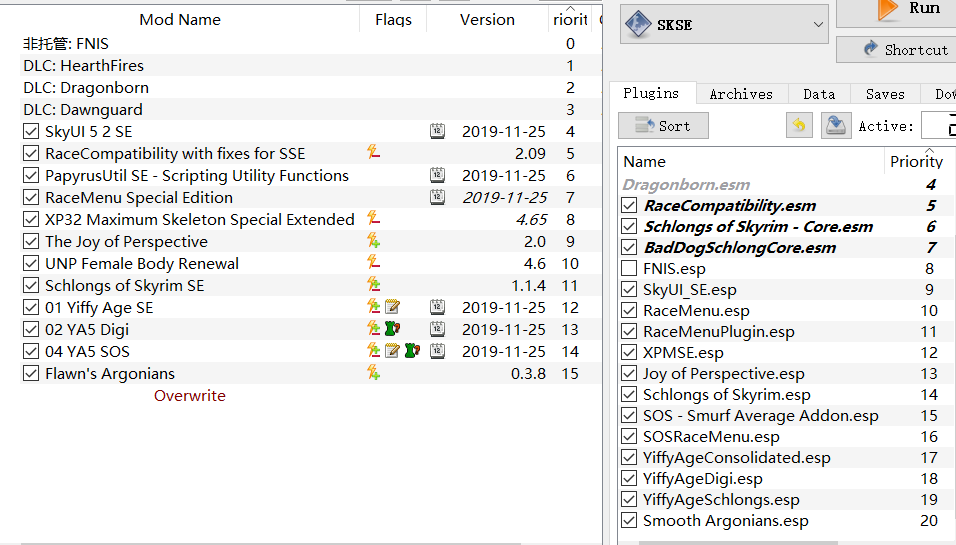Click the green armor category icon on 02 YA5 Digi

[x=393, y=329]
